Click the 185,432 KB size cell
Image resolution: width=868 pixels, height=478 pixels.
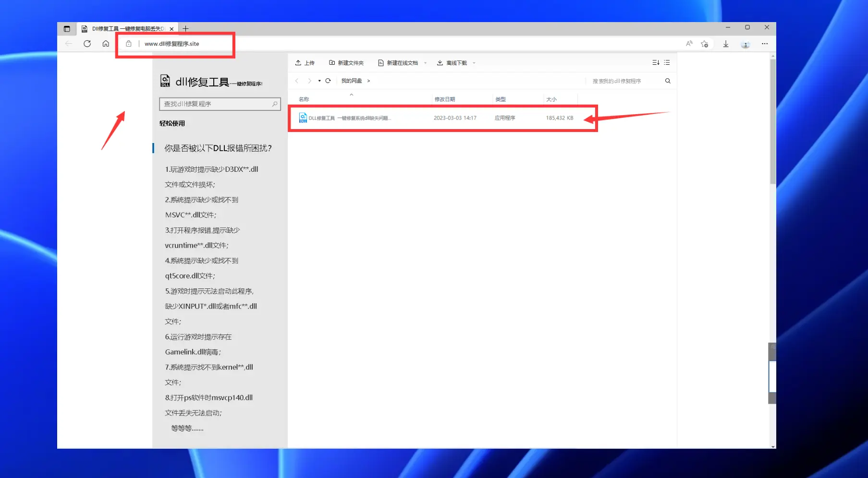[x=560, y=118]
